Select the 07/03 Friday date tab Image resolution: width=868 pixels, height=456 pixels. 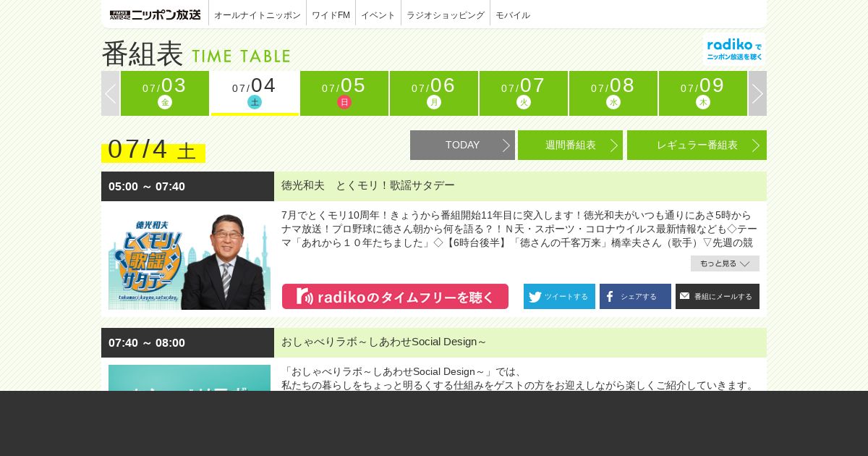165,93
